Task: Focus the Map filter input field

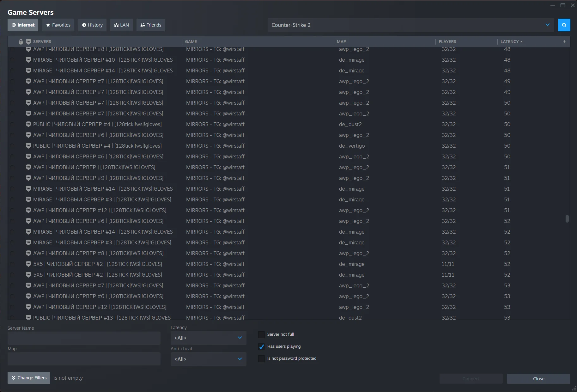Action: (84, 359)
